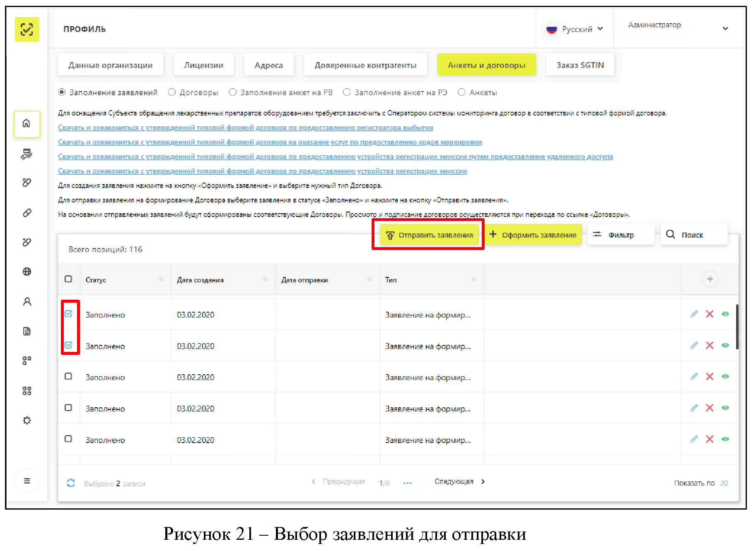Click the pencil edit icon in the first row
The height and width of the screenshot is (551, 756).
click(694, 314)
